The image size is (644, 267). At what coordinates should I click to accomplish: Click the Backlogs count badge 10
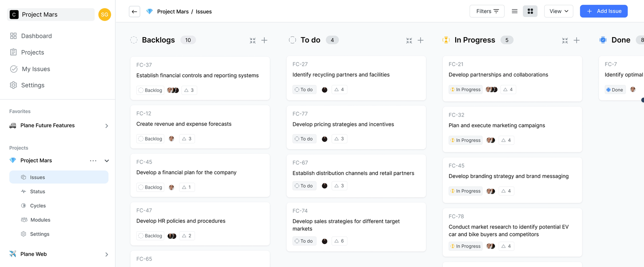(188, 40)
